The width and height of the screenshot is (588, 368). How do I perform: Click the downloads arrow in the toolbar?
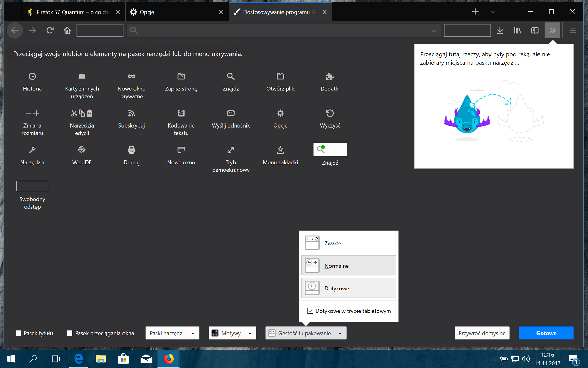coord(500,30)
